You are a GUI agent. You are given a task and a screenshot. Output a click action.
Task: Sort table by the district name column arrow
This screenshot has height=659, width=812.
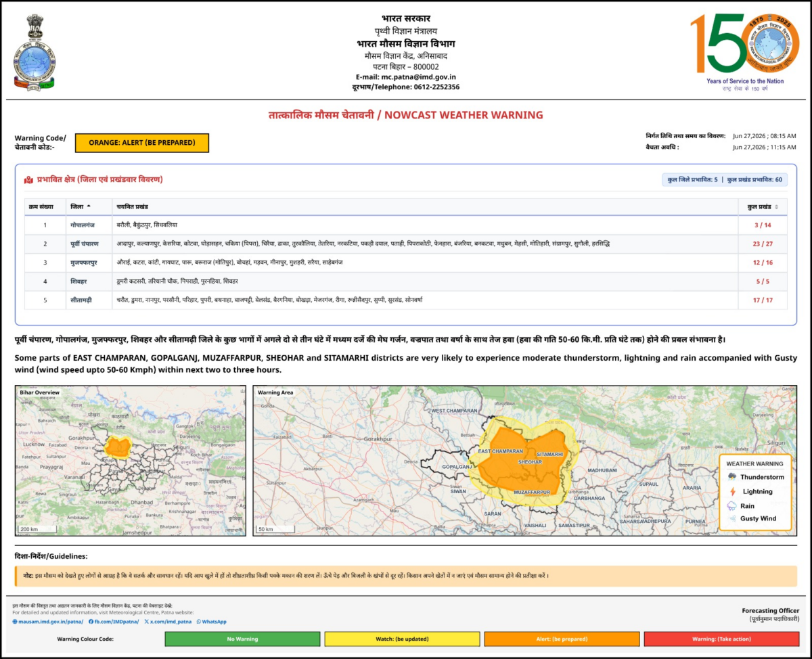click(89, 206)
